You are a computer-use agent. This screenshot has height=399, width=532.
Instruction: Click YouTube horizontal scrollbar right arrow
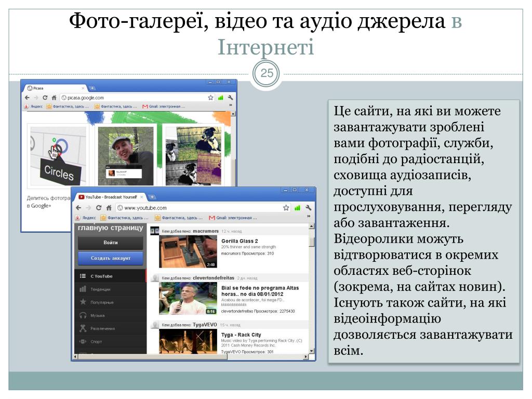click(x=305, y=357)
